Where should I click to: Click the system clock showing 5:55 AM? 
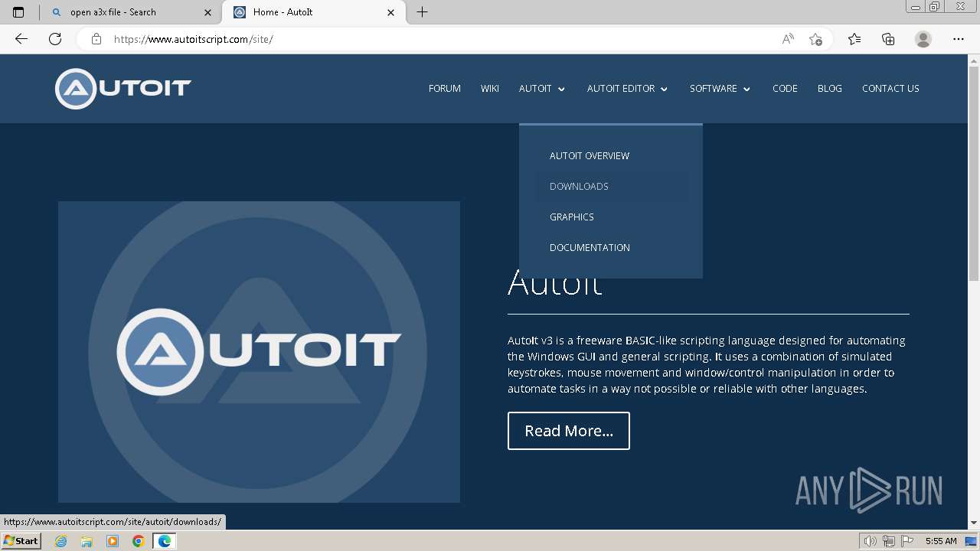(x=941, y=541)
